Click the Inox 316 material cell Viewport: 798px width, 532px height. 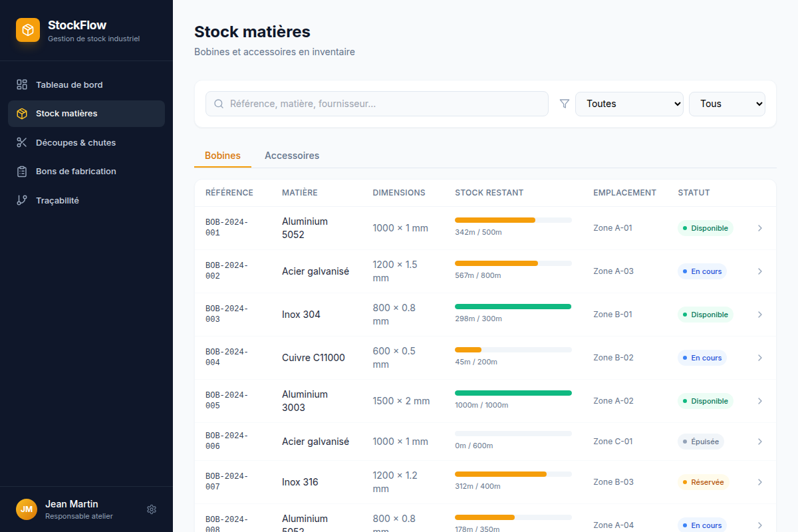pos(301,482)
